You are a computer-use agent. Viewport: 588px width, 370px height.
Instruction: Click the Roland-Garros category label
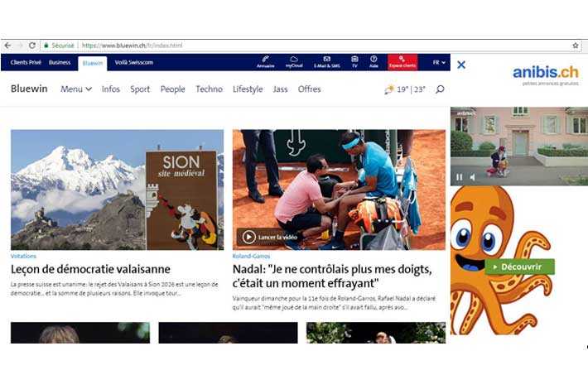coord(251,256)
